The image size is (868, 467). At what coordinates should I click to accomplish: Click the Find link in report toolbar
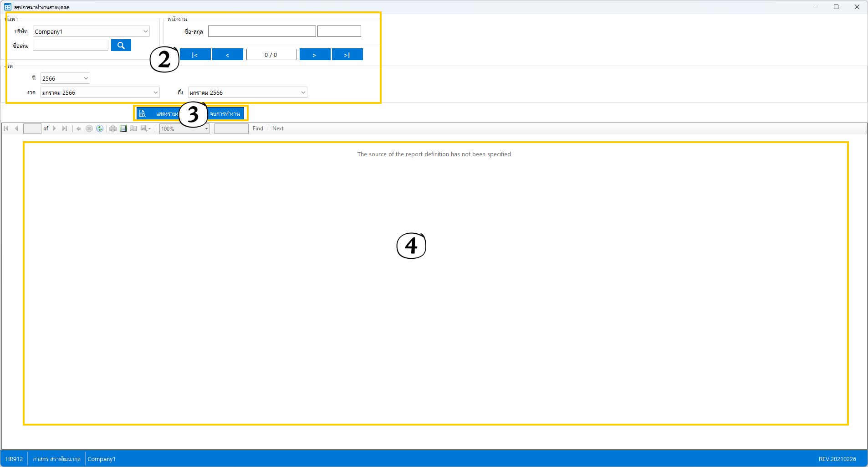click(x=258, y=128)
